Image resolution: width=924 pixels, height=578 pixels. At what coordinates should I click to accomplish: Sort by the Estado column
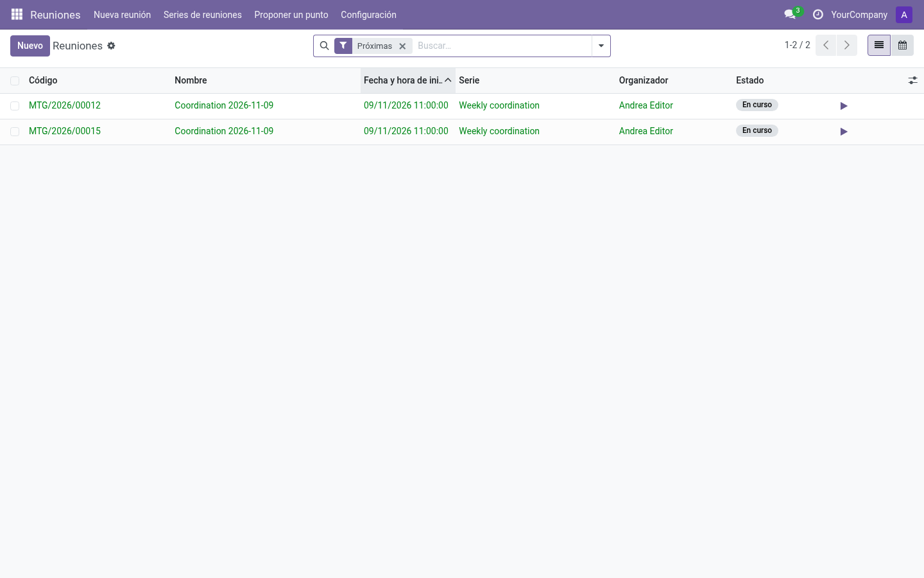pos(784,80)
